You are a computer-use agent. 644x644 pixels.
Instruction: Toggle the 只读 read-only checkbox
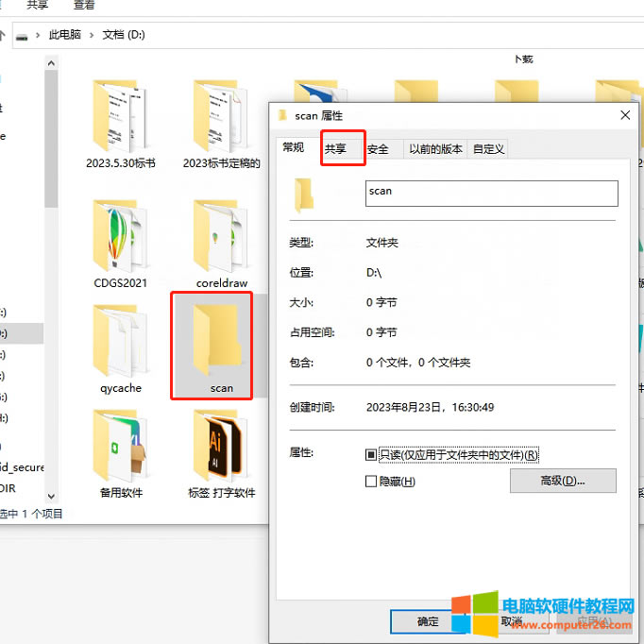point(370,454)
